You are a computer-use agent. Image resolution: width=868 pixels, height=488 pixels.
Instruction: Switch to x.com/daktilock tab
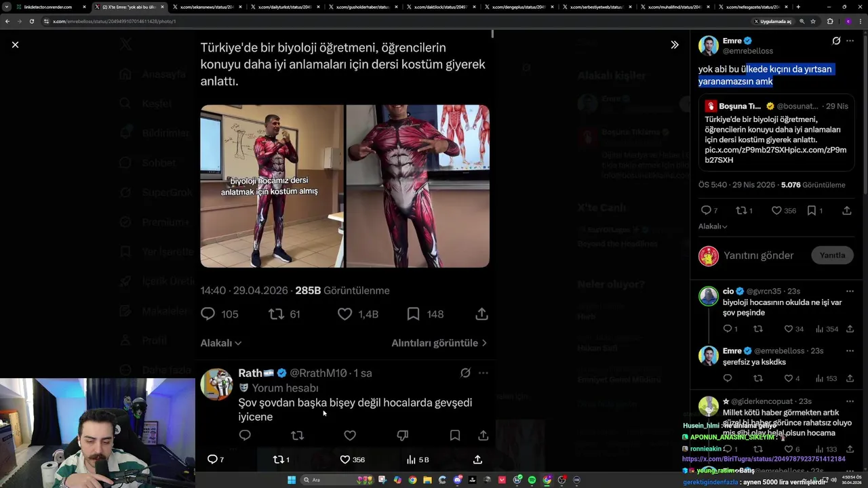[440, 7]
